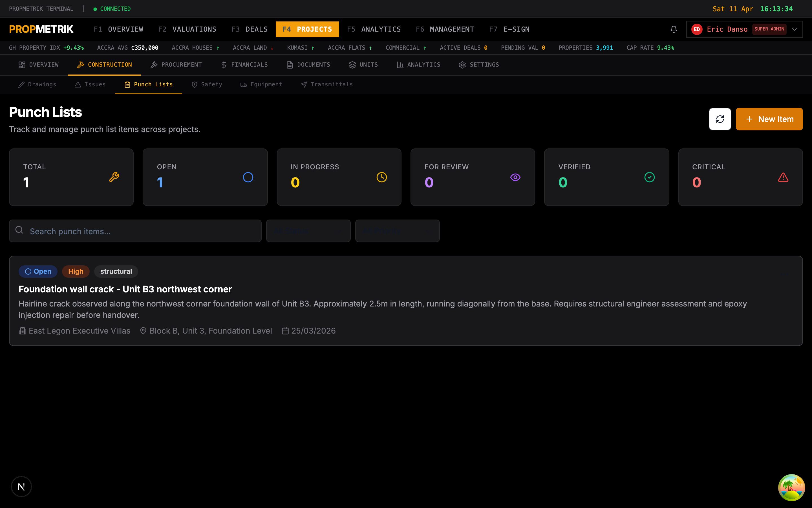
Task: Click the search magnifier icon
Action: pyautogui.click(x=19, y=230)
